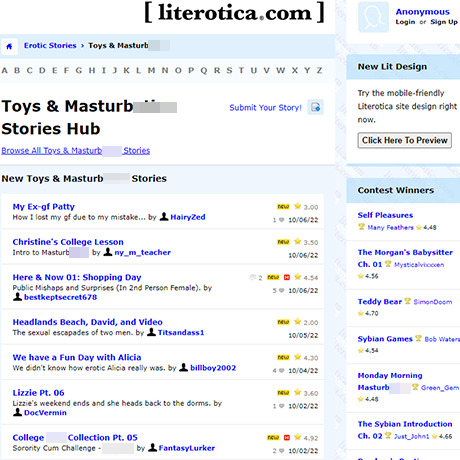Image resolution: width=460 pixels, height=460 pixels.
Task: Open contest winner Sybian Games
Action: click(385, 339)
